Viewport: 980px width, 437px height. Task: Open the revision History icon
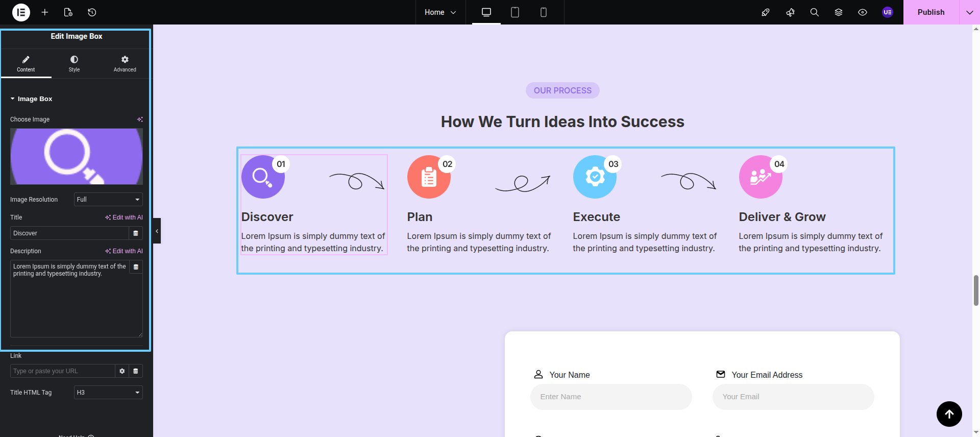92,12
